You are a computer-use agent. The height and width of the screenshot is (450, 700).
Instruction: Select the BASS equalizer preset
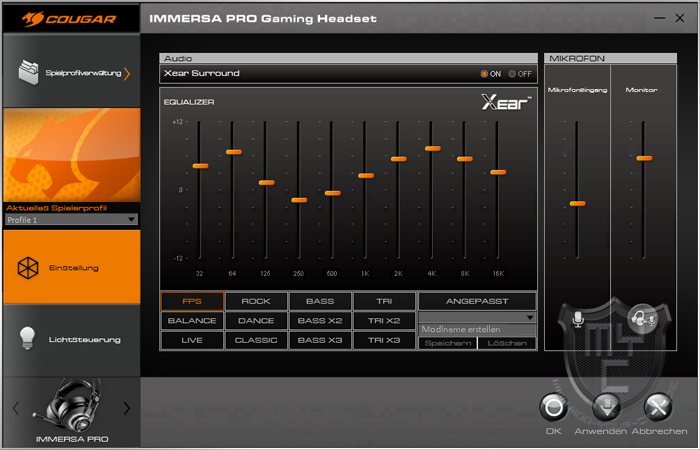pyautogui.click(x=320, y=301)
